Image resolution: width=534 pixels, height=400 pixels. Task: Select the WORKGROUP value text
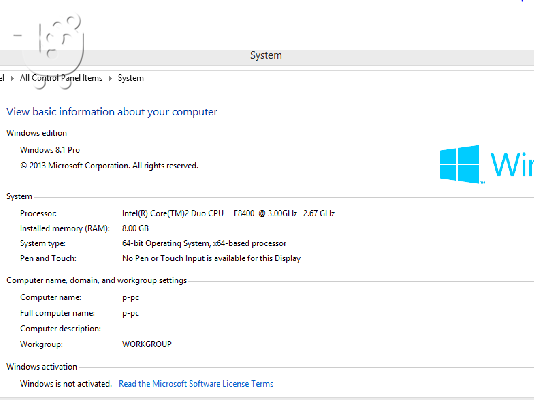(147, 344)
